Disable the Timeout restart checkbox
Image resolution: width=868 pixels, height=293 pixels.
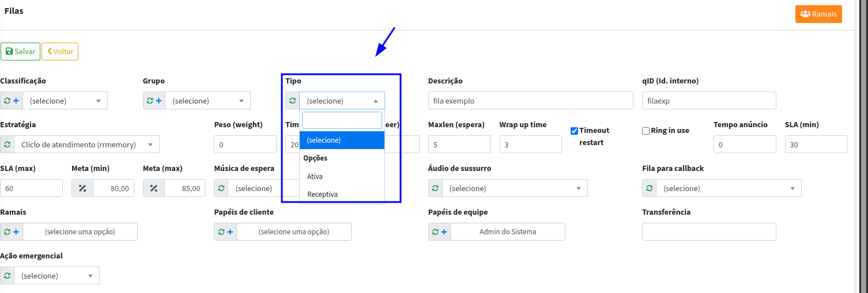tap(574, 131)
